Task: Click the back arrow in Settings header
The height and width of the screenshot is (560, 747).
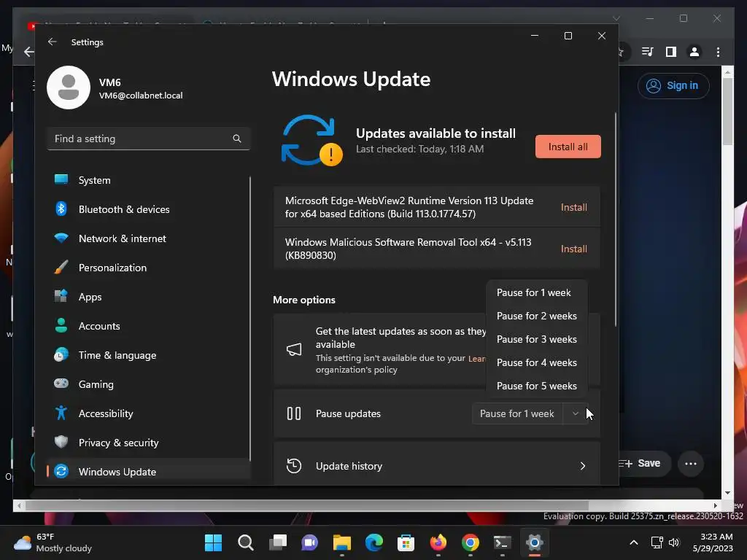Action: [x=53, y=42]
